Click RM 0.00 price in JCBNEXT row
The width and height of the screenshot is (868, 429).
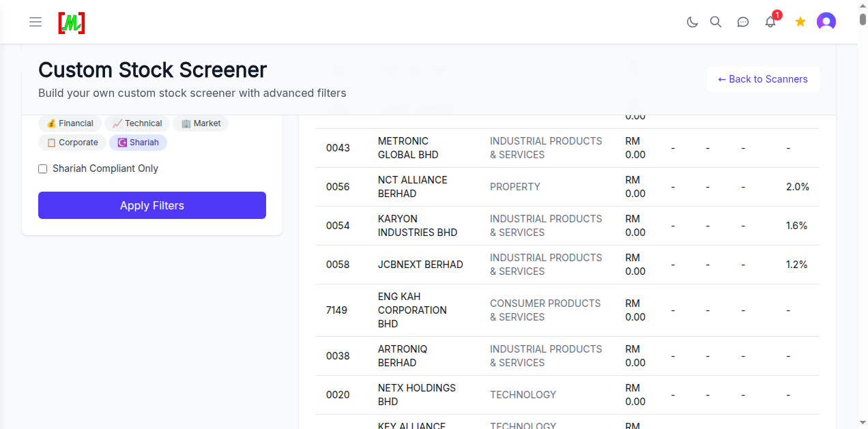[635, 265]
